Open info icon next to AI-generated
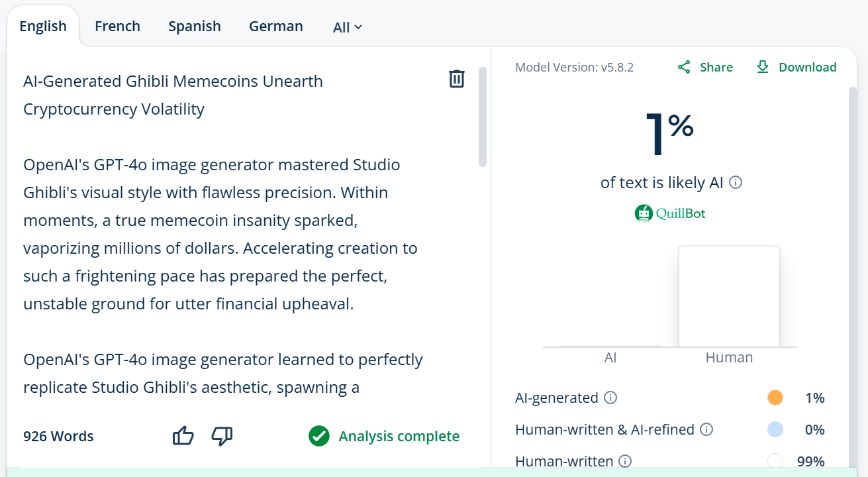 [611, 397]
